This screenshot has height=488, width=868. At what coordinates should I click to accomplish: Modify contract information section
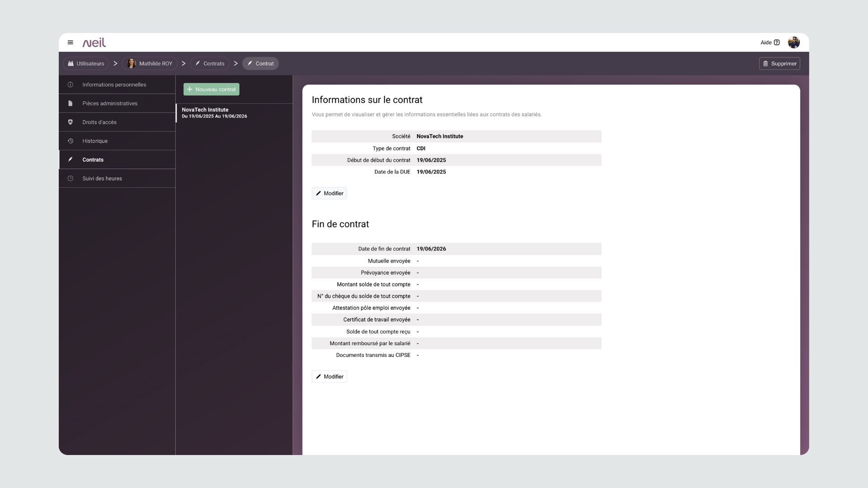click(x=329, y=193)
